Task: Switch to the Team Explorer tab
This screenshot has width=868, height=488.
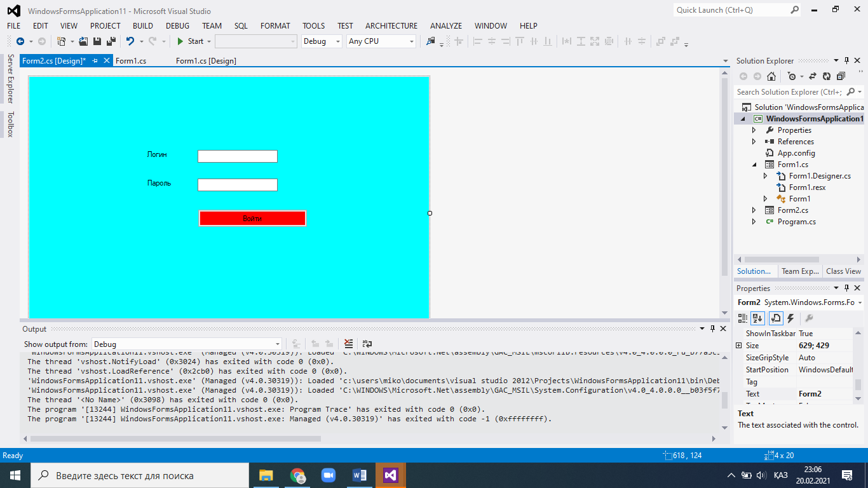Action: (800, 271)
